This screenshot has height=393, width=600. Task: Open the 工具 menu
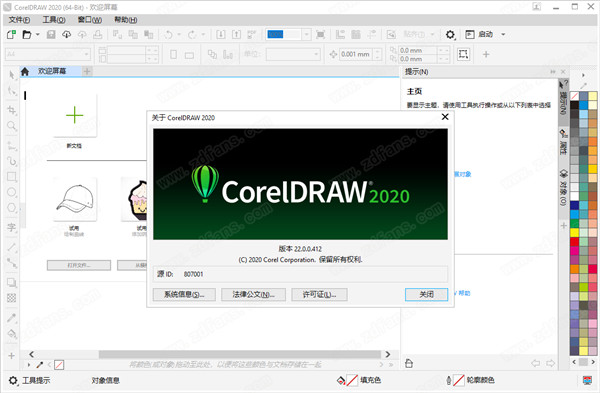(x=54, y=20)
